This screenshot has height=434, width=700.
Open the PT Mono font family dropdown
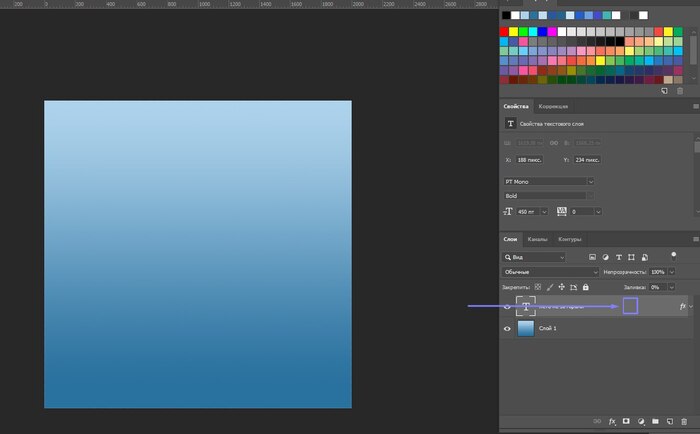pos(549,181)
